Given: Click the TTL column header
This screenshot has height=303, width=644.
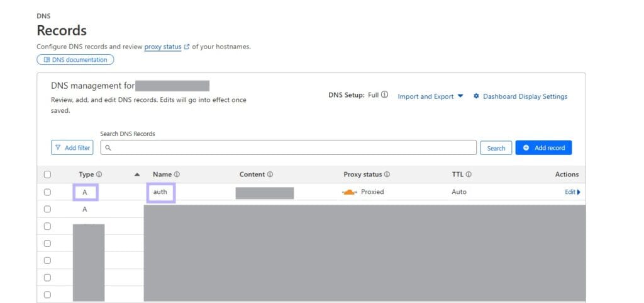Looking at the screenshot, I should pyautogui.click(x=458, y=174).
